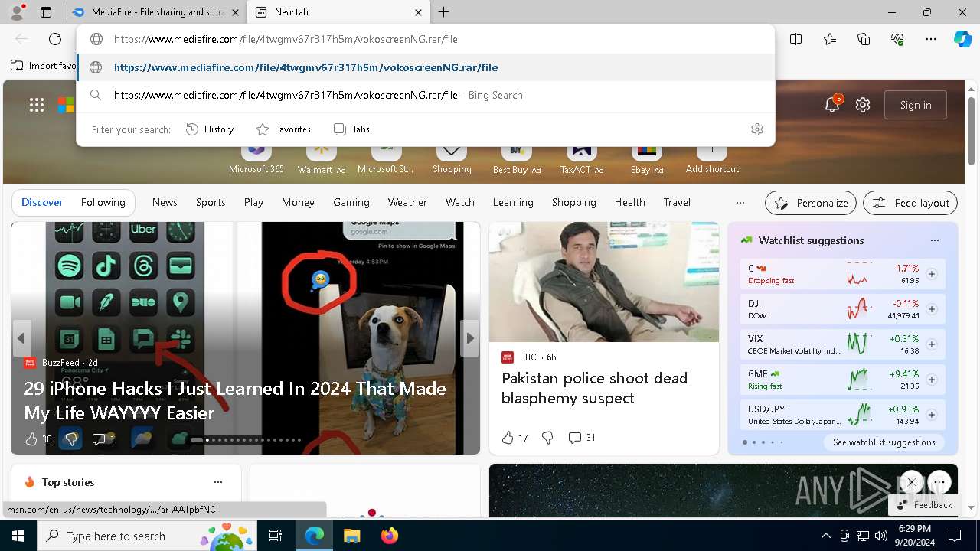The width and height of the screenshot is (980, 551).
Task: Filter search by History
Action: pos(210,129)
